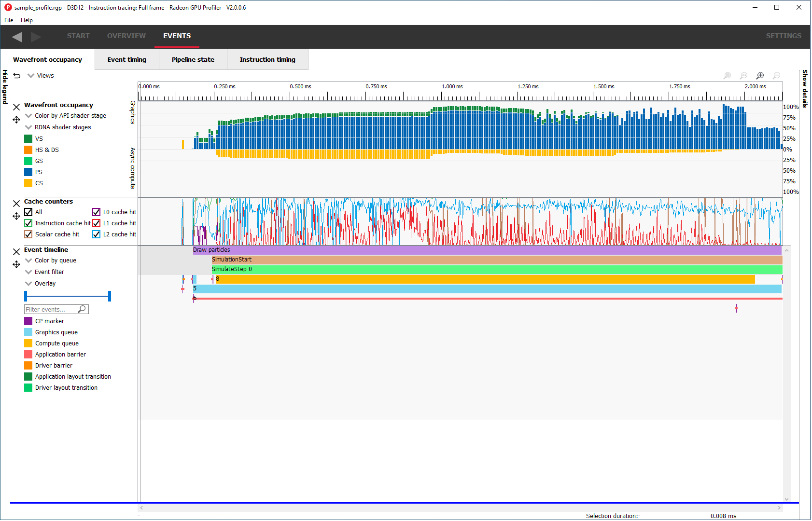Disable the Scalar cache hit counter
This screenshot has height=521, width=812.
pyautogui.click(x=28, y=234)
